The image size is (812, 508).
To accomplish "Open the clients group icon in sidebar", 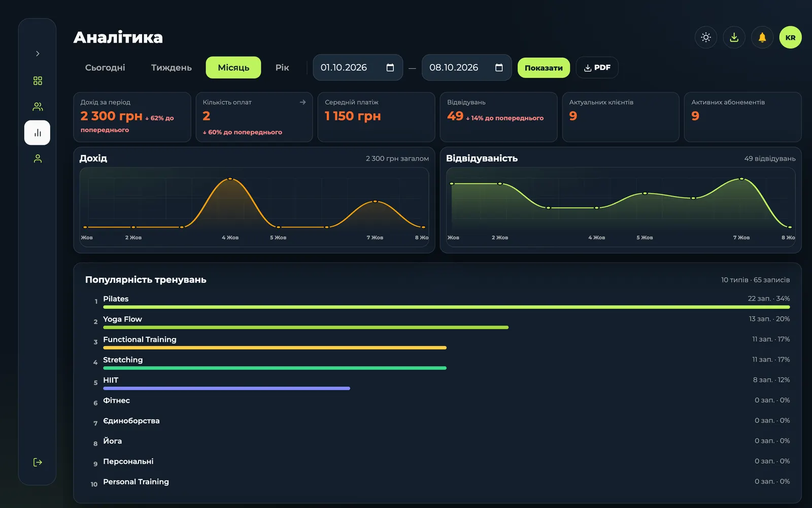I will coord(38,107).
